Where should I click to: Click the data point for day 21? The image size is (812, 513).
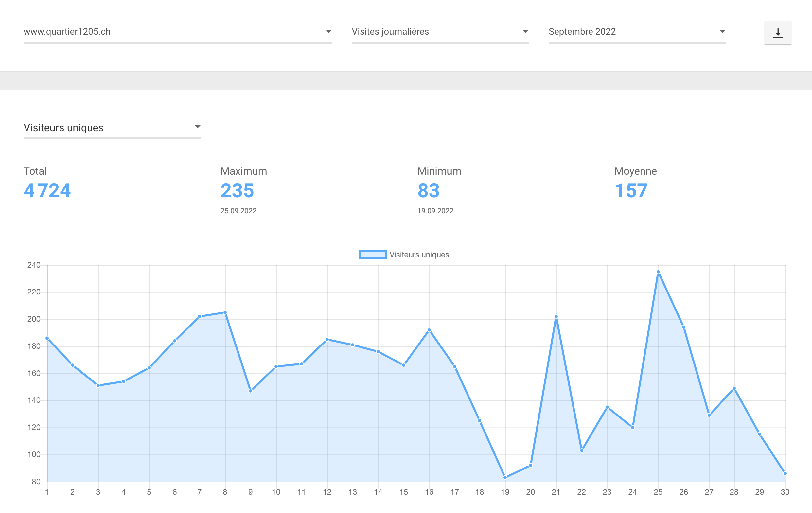click(x=556, y=316)
